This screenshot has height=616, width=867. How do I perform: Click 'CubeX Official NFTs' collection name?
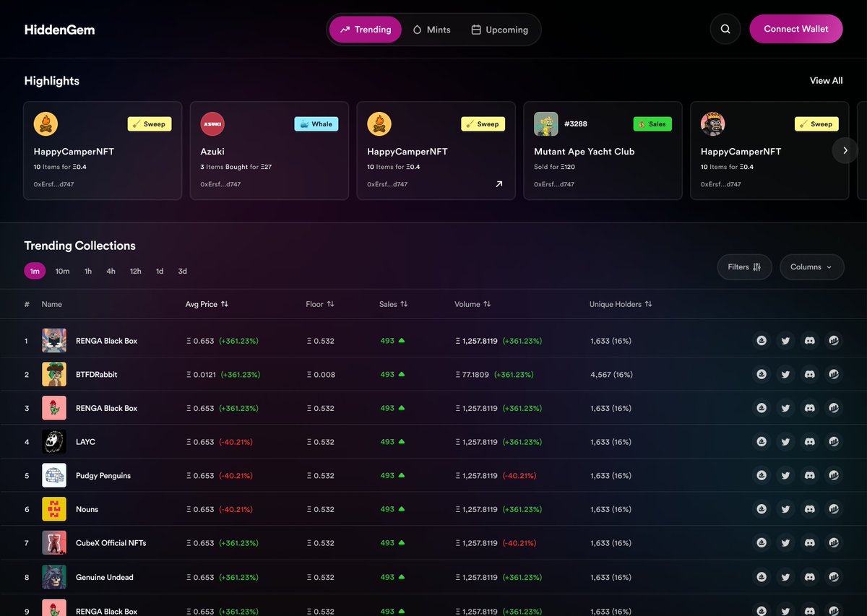(x=111, y=543)
